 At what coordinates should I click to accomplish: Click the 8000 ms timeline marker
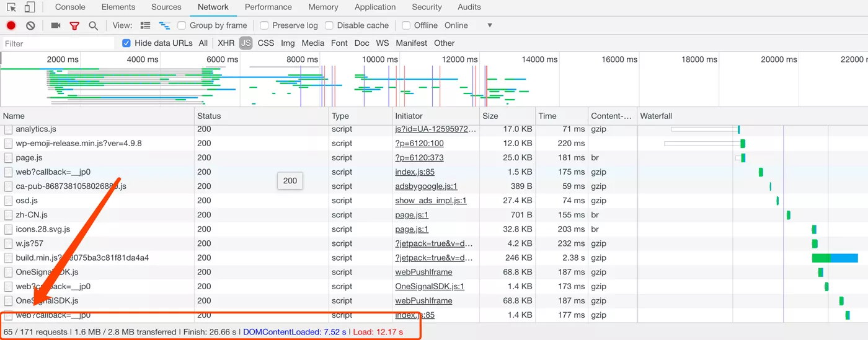click(303, 59)
